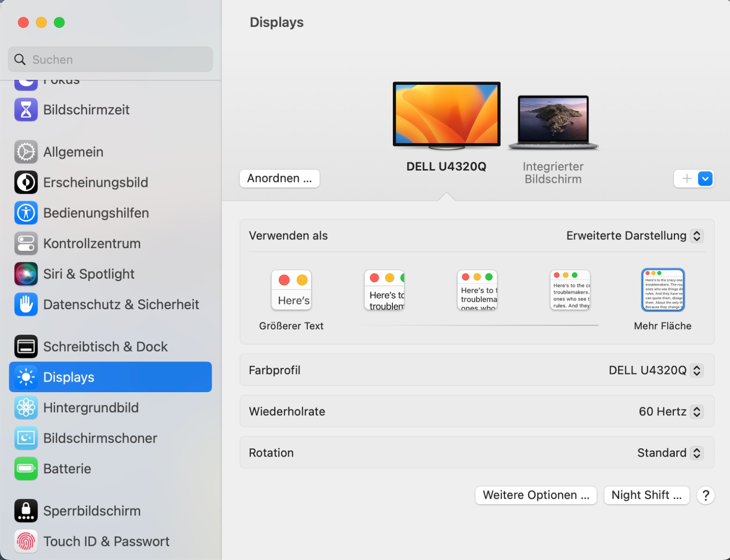Open Hintergrundbild settings
This screenshot has width=730, height=560.
(x=91, y=408)
